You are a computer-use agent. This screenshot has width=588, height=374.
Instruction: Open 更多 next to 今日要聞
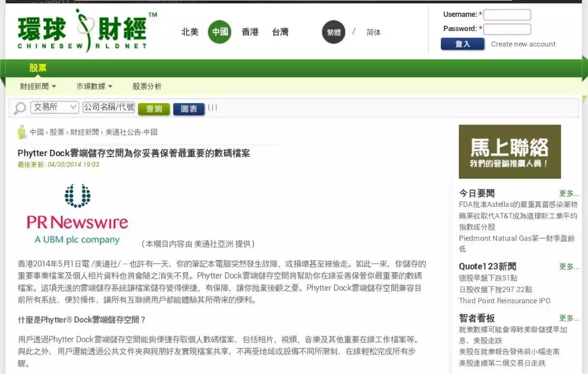tap(569, 194)
